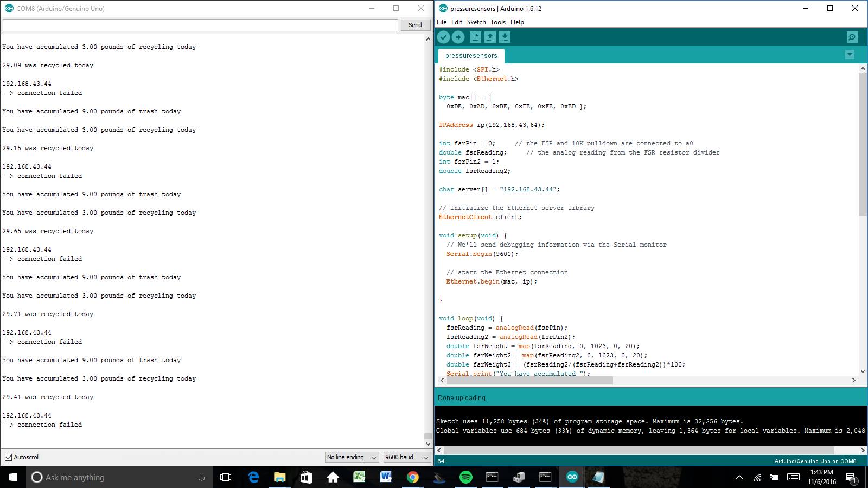Click the Open sketch up-arrow icon
The image size is (868, 488).
(490, 37)
